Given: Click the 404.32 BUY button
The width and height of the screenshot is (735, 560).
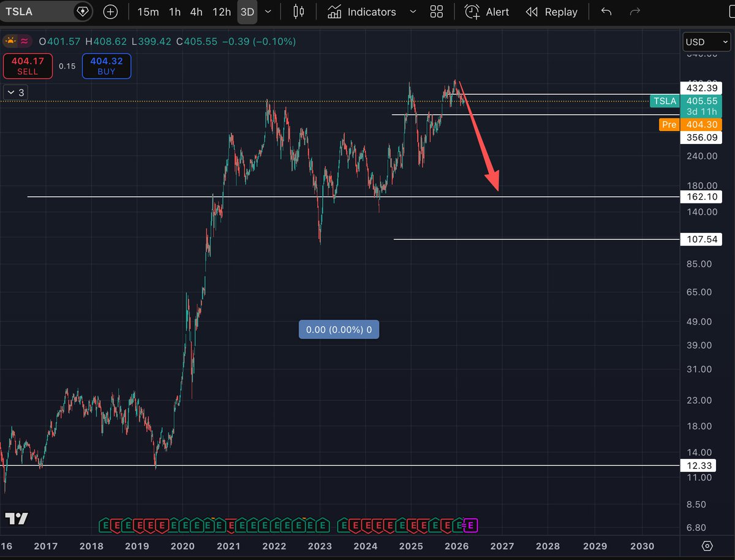Looking at the screenshot, I should (x=106, y=66).
